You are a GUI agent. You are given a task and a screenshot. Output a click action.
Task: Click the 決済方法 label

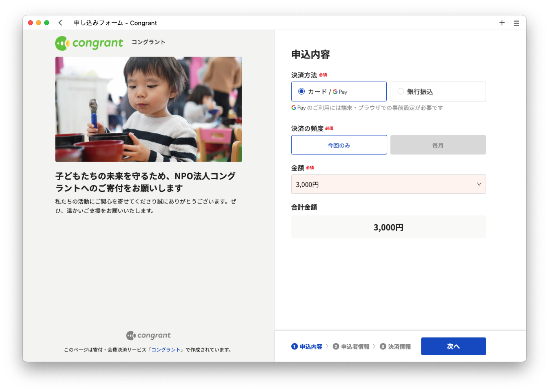click(x=304, y=75)
